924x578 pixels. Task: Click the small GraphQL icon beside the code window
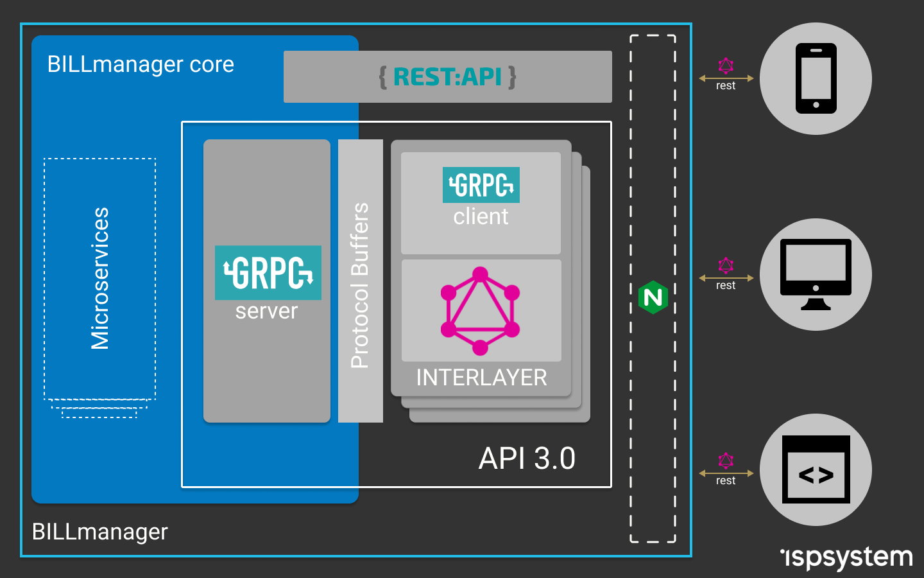pos(726,460)
